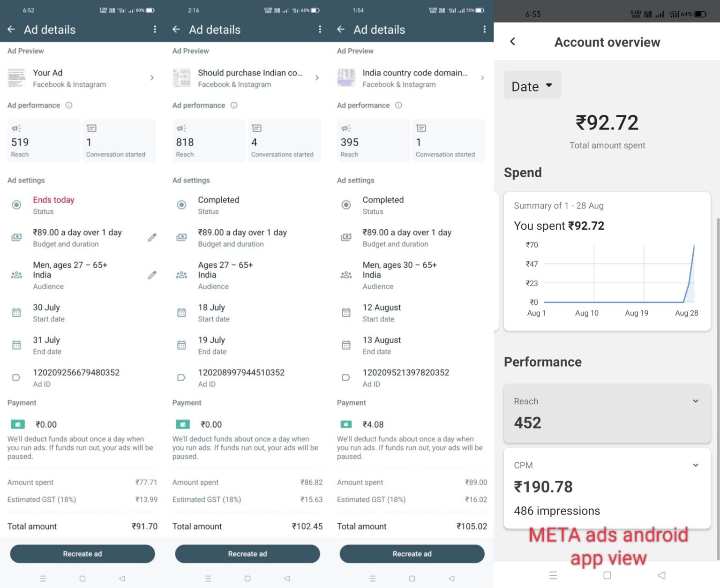The height and width of the screenshot is (588, 720).
Task: Open overflow menu on third Ad details screen
Action: (x=484, y=30)
